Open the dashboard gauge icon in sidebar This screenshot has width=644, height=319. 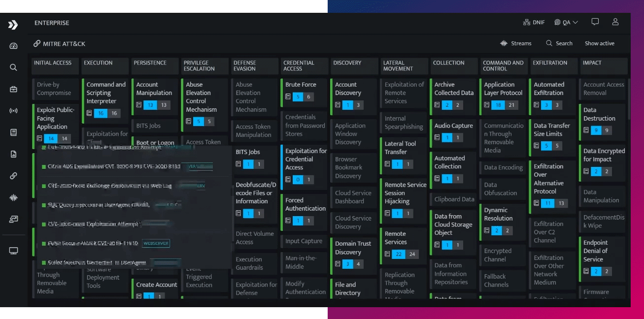pos(13,46)
